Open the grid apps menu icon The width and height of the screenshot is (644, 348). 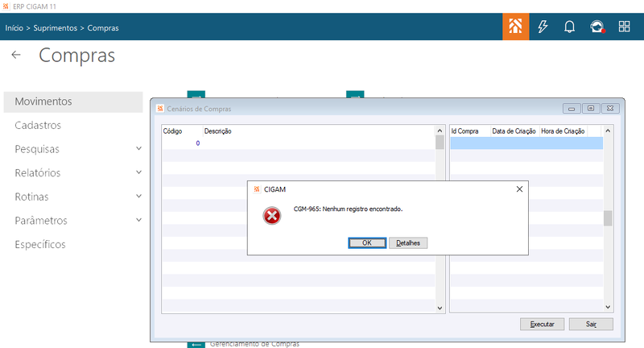point(625,27)
